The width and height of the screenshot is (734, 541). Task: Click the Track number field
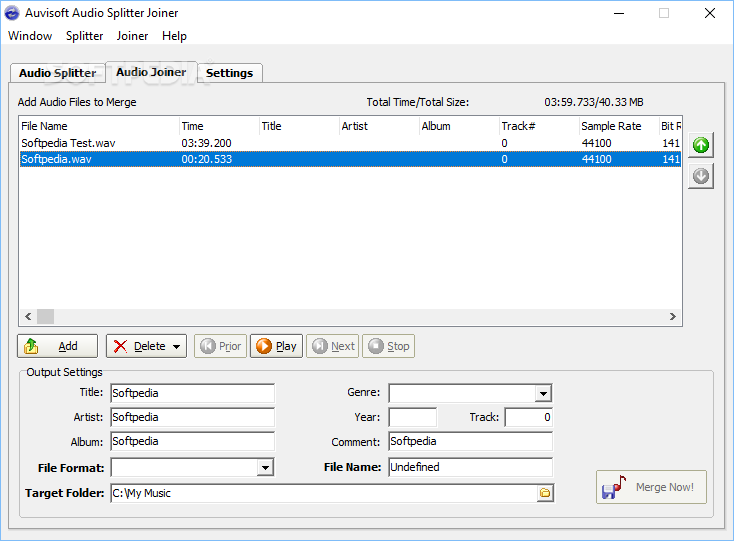[528, 417]
